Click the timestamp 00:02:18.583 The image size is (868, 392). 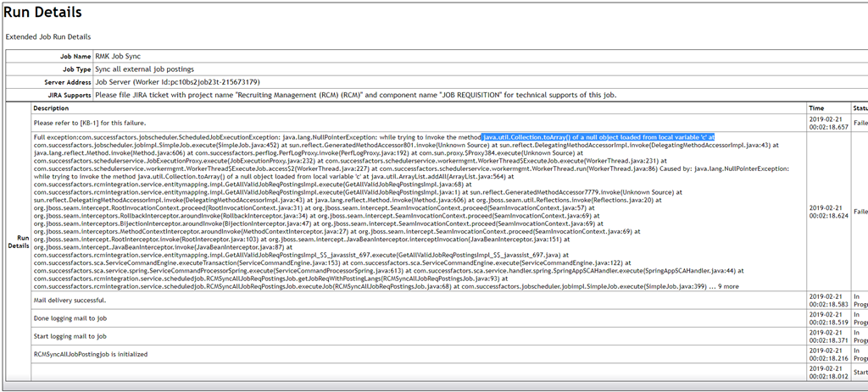(x=829, y=304)
